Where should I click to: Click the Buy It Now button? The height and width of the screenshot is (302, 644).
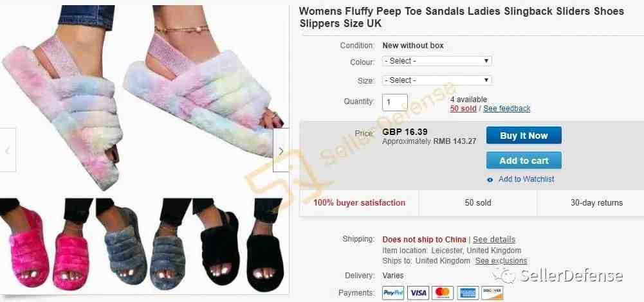click(524, 136)
